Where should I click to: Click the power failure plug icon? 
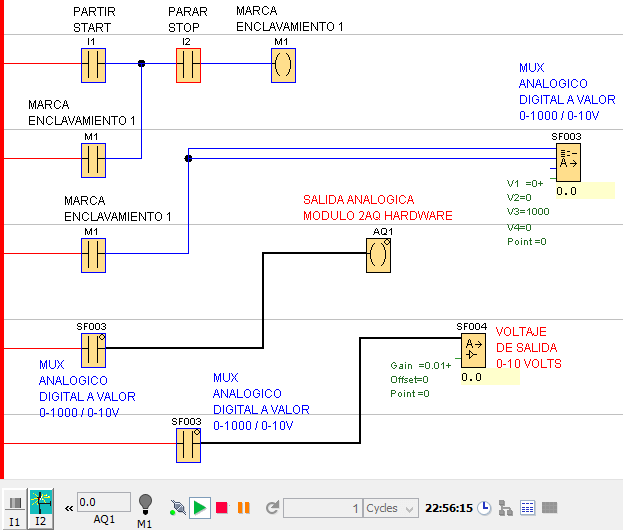(x=177, y=508)
